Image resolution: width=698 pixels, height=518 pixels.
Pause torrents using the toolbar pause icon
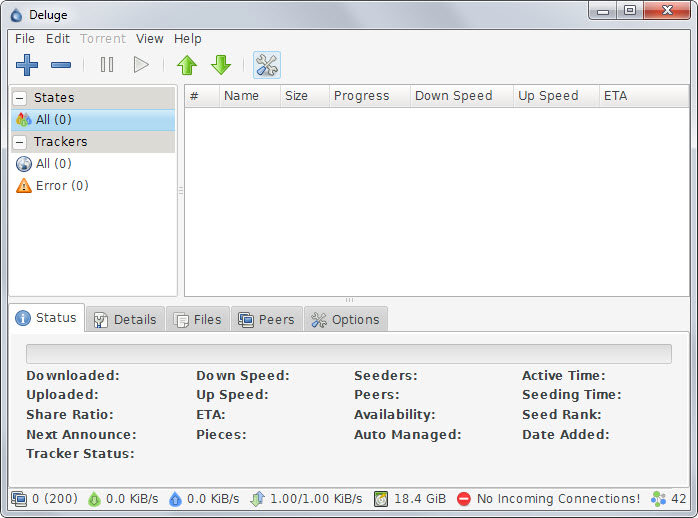coord(107,65)
